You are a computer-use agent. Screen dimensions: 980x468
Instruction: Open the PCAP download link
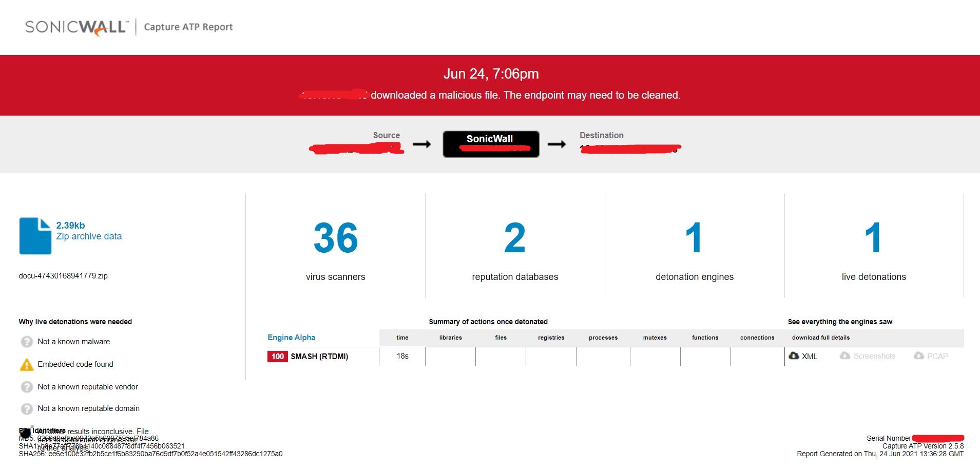click(937, 356)
